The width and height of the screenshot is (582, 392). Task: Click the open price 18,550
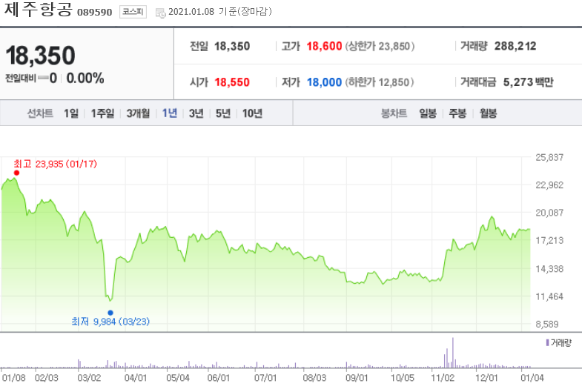coord(232,82)
